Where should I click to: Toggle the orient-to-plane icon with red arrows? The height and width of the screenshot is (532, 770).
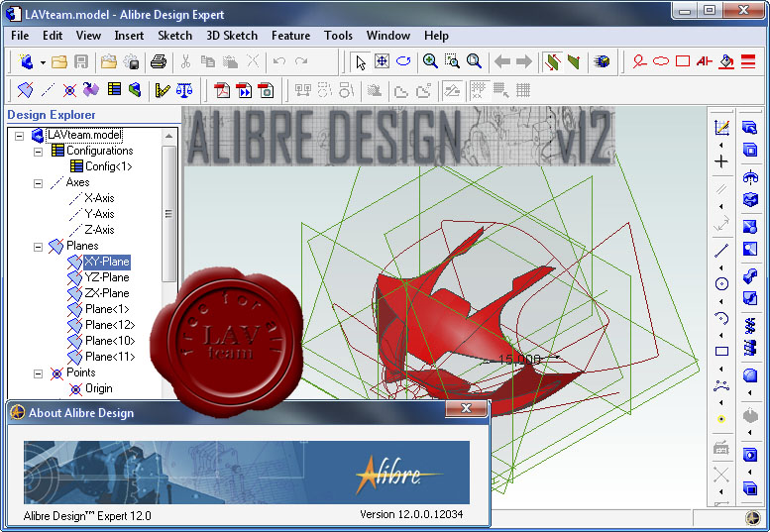(551, 61)
